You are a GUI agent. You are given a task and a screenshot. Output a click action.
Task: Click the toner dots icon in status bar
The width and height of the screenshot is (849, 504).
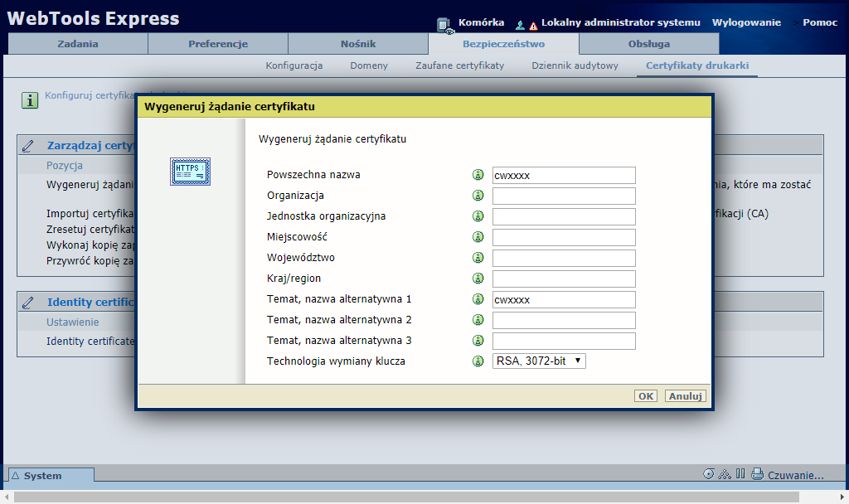[724, 475]
